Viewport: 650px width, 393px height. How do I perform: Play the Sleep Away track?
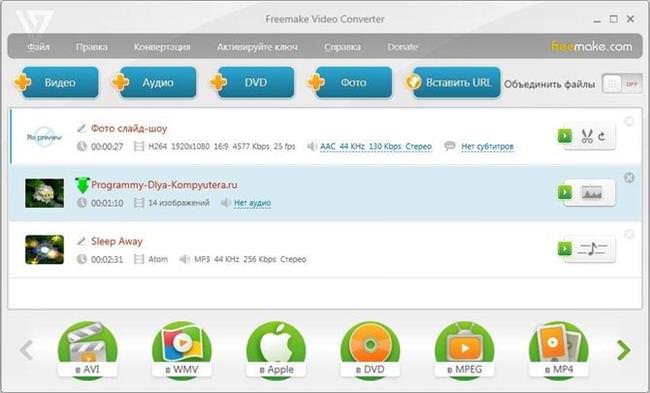point(565,249)
